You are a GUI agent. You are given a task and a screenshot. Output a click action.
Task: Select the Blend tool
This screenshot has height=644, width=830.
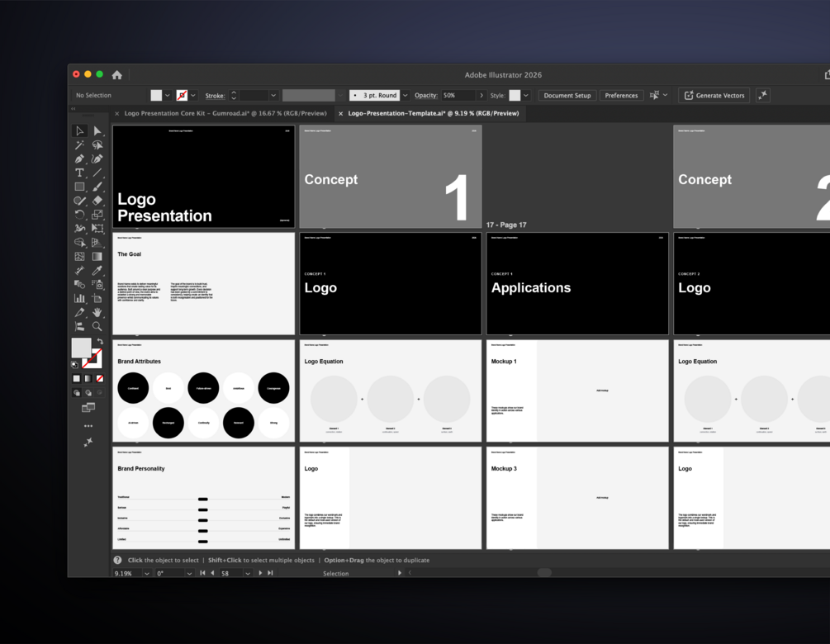(x=79, y=284)
